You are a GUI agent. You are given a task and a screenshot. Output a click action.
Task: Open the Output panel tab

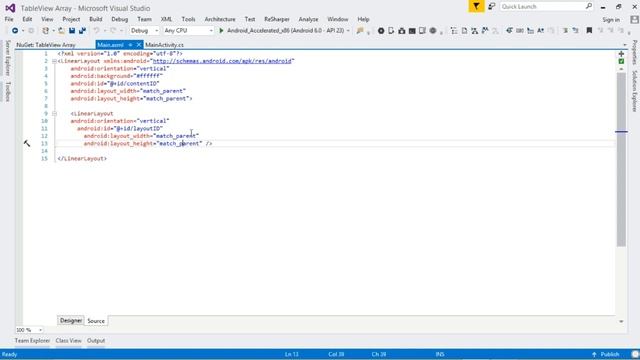pos(96,340)
